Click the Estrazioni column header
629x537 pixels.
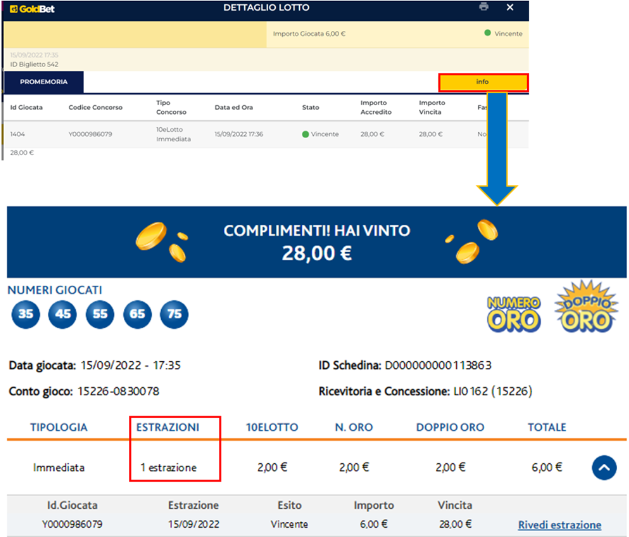[x=167, y=427]
